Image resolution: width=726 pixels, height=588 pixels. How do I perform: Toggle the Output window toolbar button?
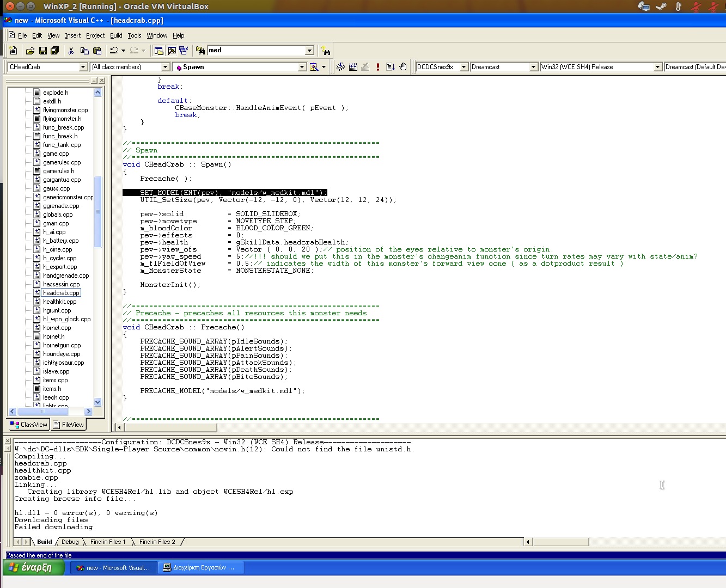[x=171, y=51]
